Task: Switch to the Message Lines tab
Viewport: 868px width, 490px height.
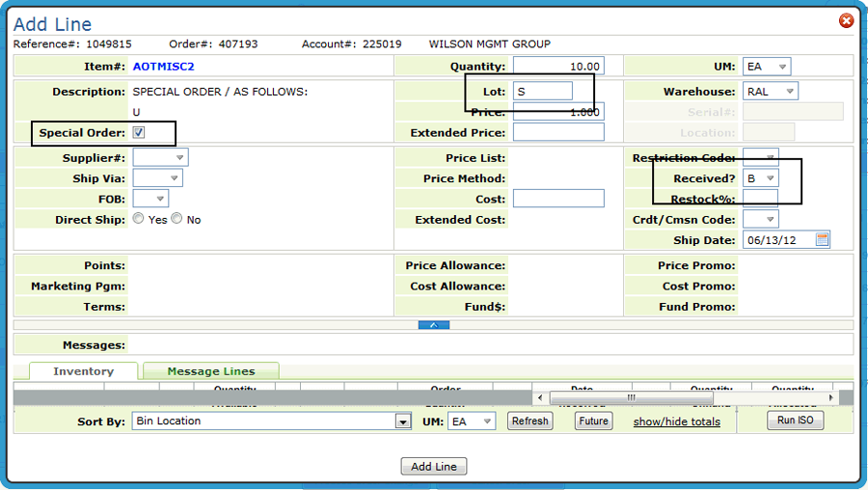Action: (x=210, y=371)
